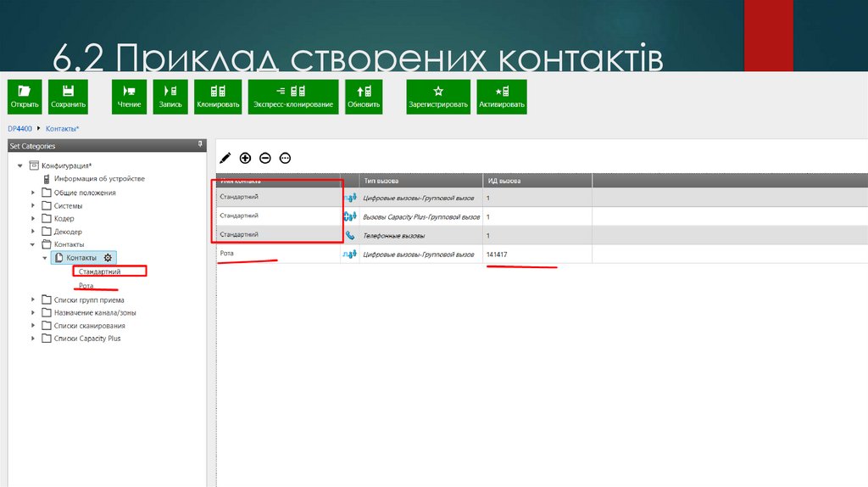Open the circled ellipsis options icon
868x487 pixels.
tap(285, 159)
